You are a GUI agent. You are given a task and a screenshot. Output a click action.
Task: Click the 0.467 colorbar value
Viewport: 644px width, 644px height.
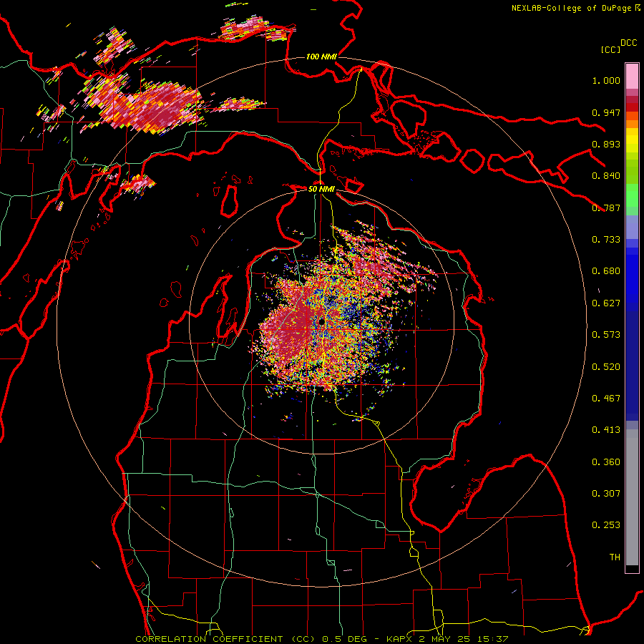pos(606,399)
